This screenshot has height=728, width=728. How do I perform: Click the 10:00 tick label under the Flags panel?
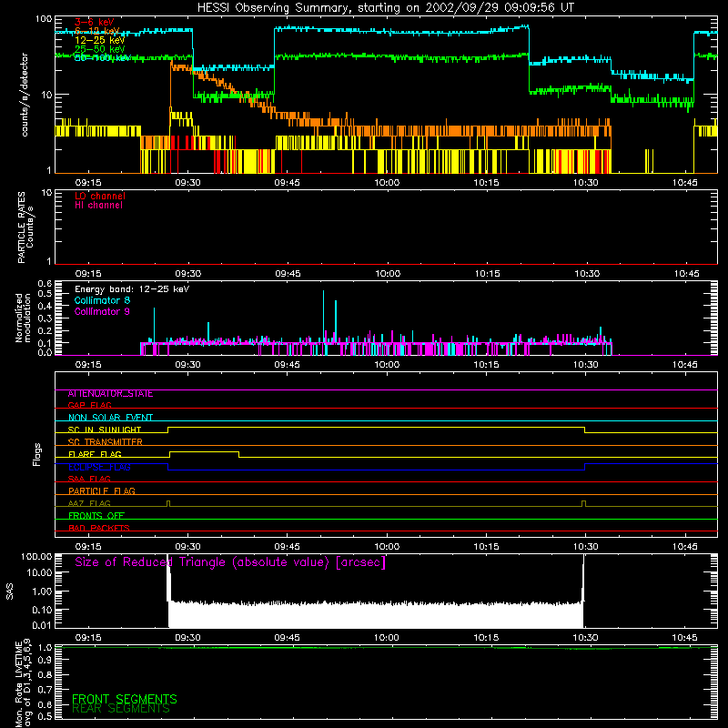387,547
